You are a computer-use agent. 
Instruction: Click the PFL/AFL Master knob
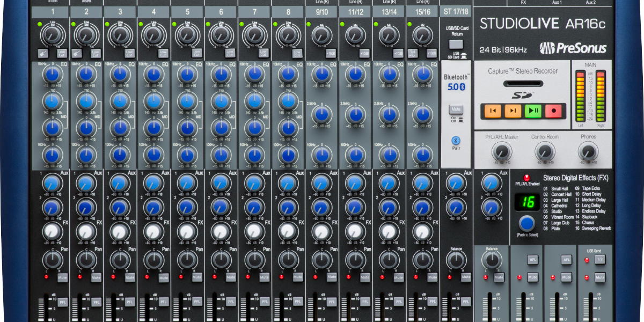pos(502,152)
